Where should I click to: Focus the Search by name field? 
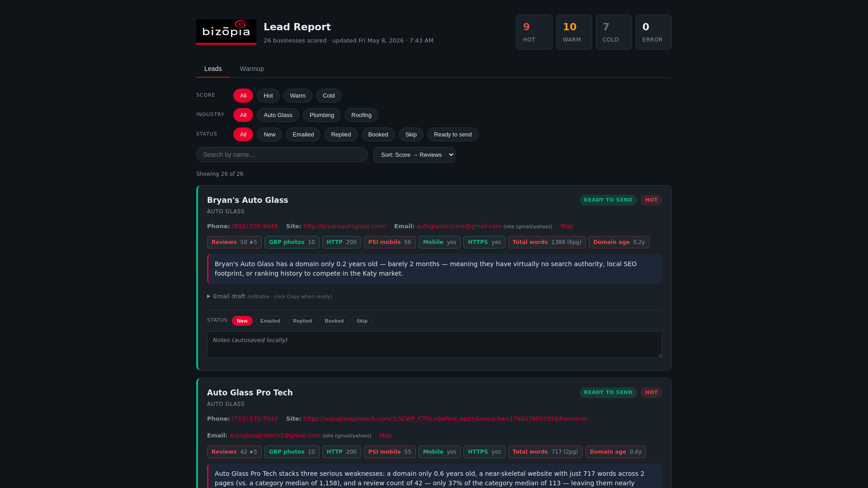pos(282,155)
